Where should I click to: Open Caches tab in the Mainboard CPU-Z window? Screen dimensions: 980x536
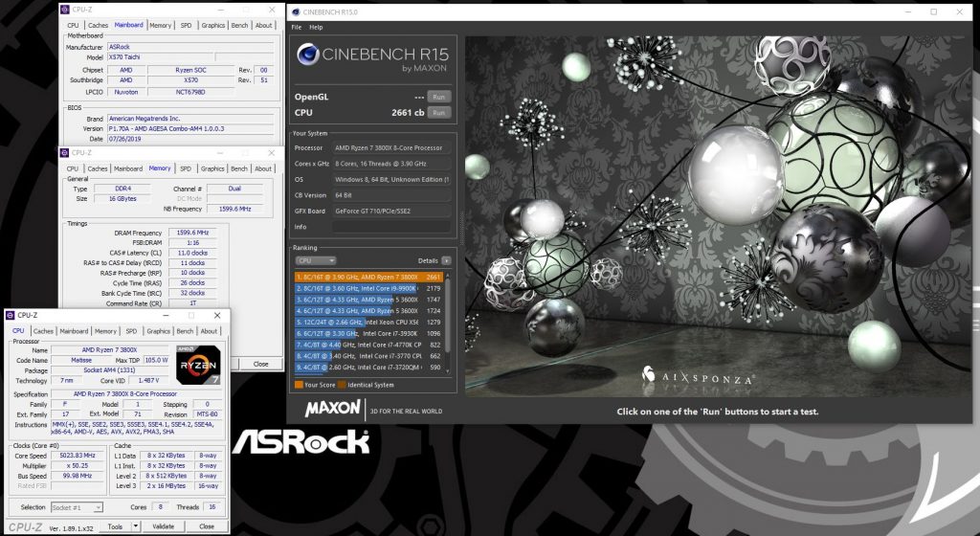[x=98, y=26]
